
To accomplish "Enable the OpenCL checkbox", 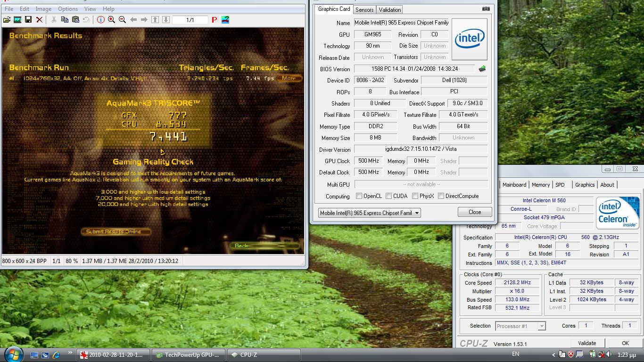I will click(359, 196).
